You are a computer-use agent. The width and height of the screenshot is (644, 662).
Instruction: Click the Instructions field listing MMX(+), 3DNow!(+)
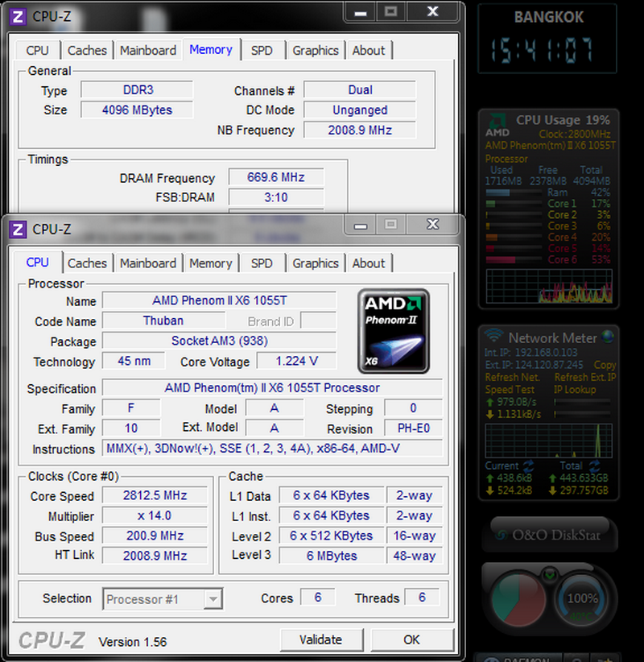coord(272,448)
